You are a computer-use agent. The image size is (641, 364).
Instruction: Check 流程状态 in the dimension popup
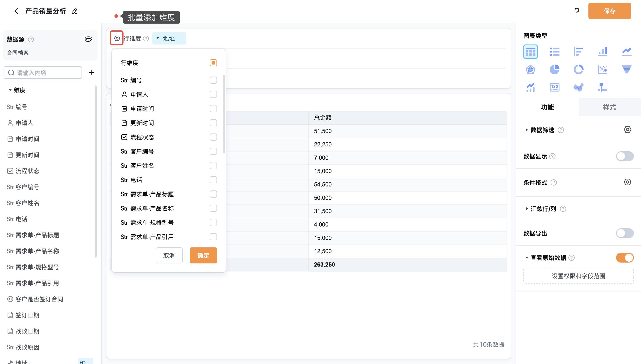pos(213,137)
